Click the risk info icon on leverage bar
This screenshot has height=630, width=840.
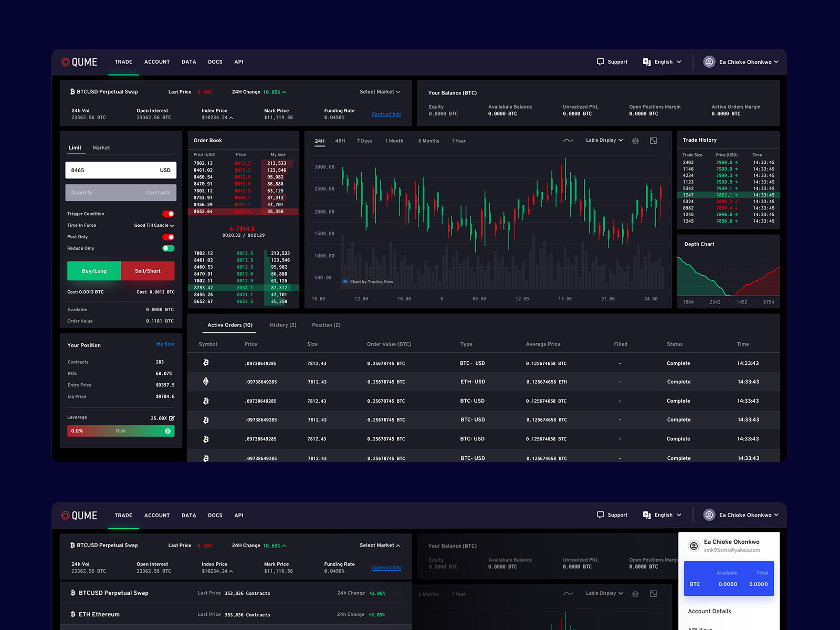[x=168, y=431]
